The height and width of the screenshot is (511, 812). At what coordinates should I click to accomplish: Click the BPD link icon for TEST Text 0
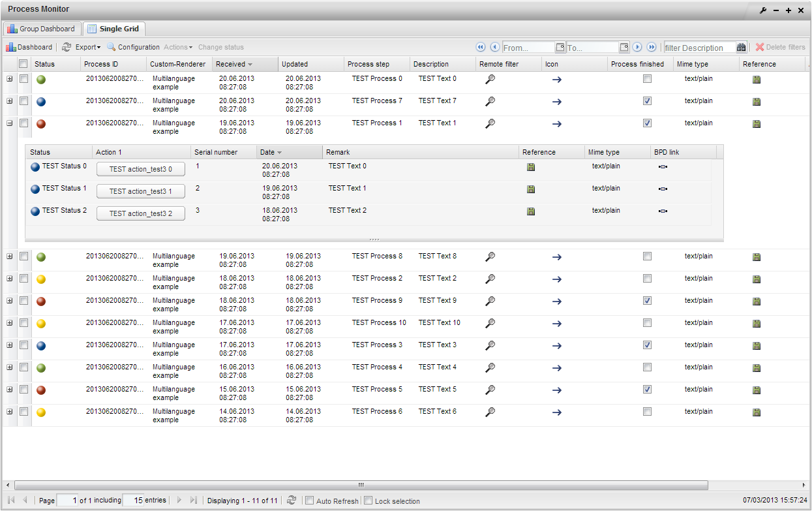663,167
